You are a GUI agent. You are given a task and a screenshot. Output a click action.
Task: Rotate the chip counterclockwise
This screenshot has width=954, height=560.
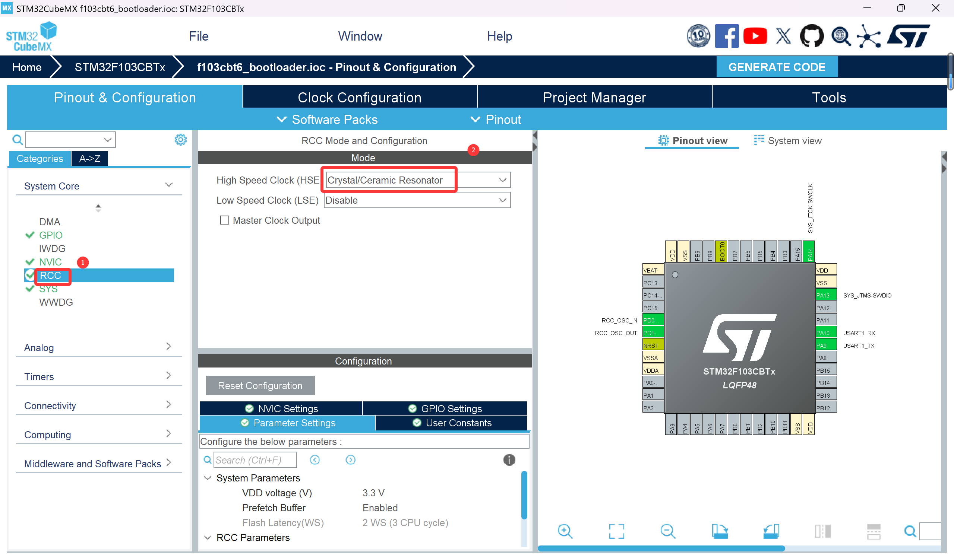coord(771,531)
